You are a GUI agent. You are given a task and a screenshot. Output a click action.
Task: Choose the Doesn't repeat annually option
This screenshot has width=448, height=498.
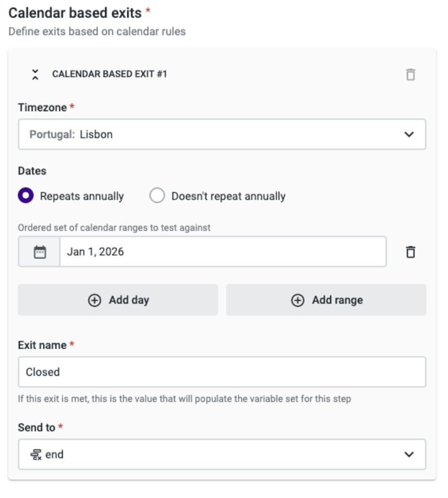point(157,196)
